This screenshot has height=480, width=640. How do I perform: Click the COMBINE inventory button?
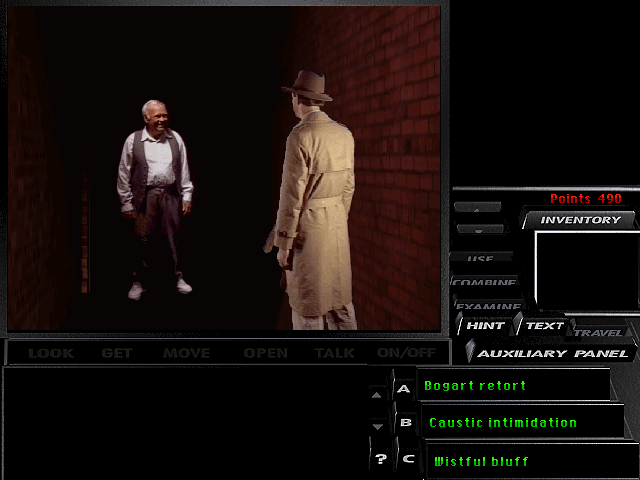pyautogui.click(x=485, y=282)
